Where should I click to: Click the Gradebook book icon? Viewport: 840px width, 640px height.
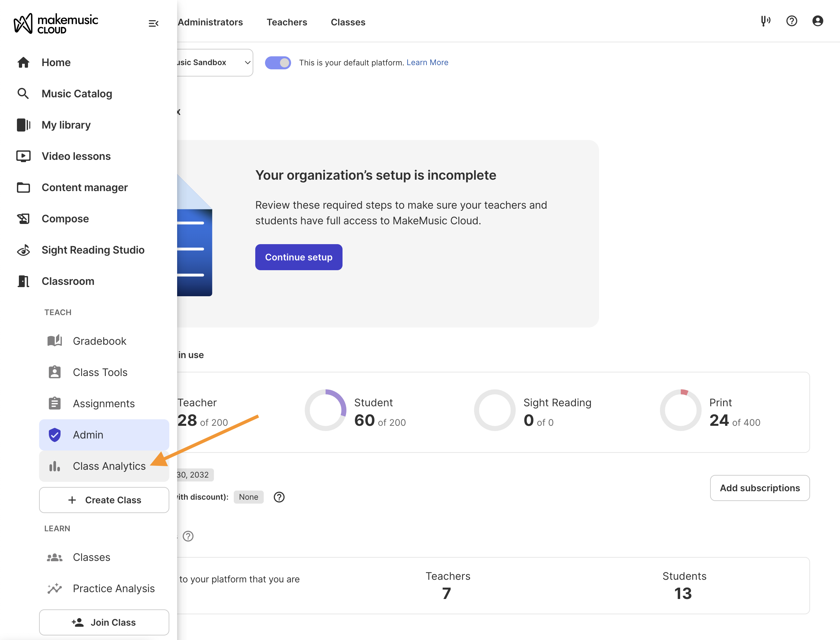click(54, 341)
